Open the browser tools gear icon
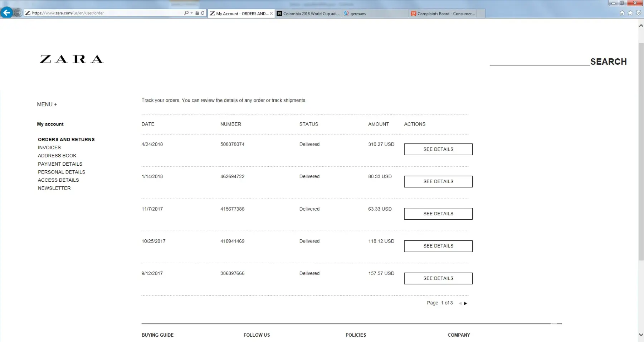The width and height of the screenshot is (644, 342). (x=638, y=13)
